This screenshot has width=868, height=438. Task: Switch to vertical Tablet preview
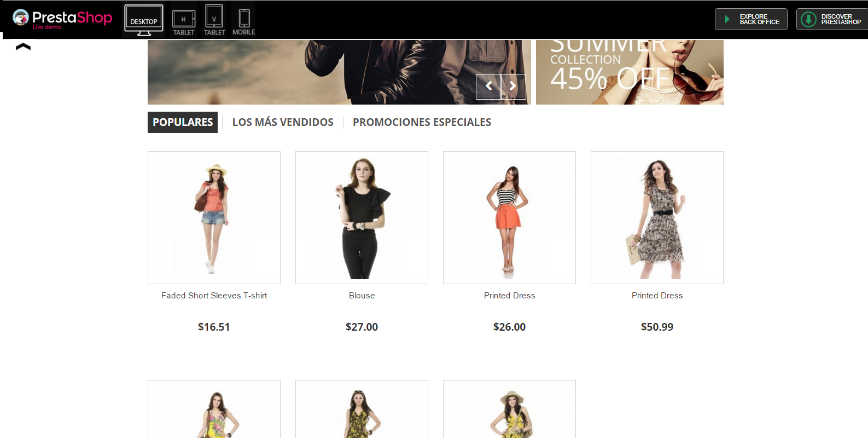pyautogui.click(x=214, y=20)
